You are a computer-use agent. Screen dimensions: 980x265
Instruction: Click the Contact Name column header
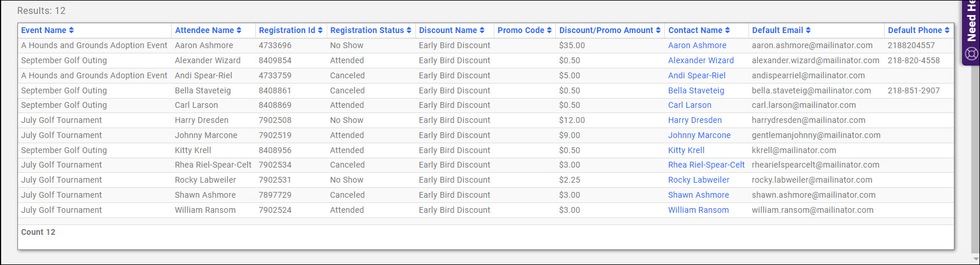pos(695,30)
